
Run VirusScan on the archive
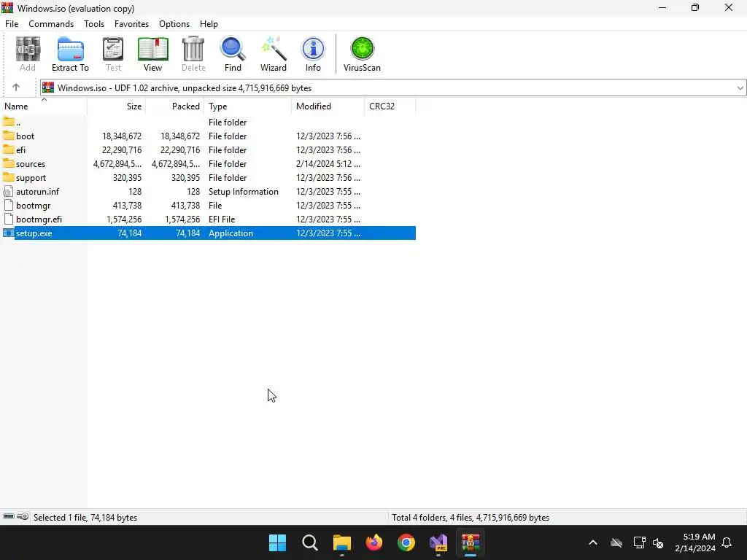tap(362, 54)
